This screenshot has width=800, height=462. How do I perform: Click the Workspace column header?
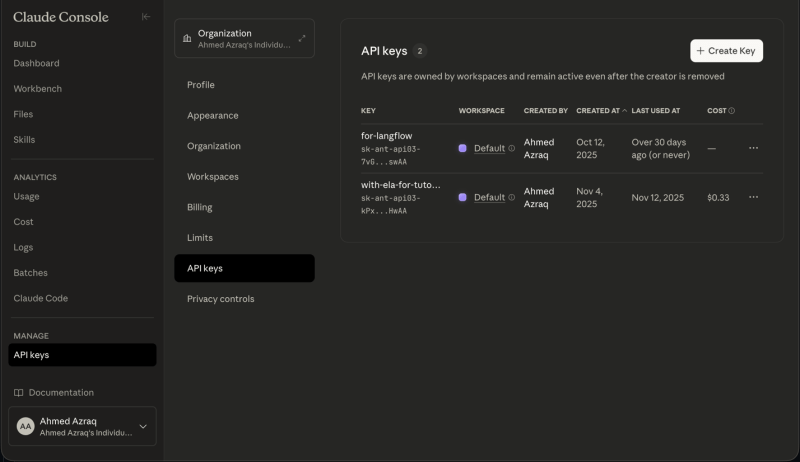click(482, 111)
